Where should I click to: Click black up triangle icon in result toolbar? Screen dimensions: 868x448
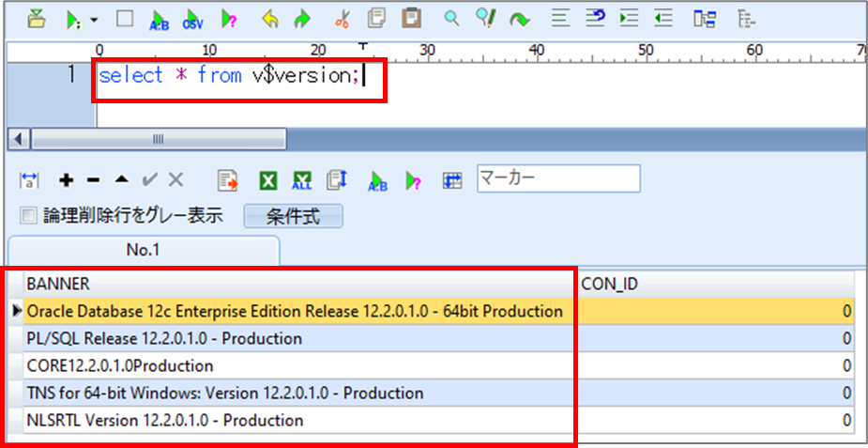coord(122,179)
